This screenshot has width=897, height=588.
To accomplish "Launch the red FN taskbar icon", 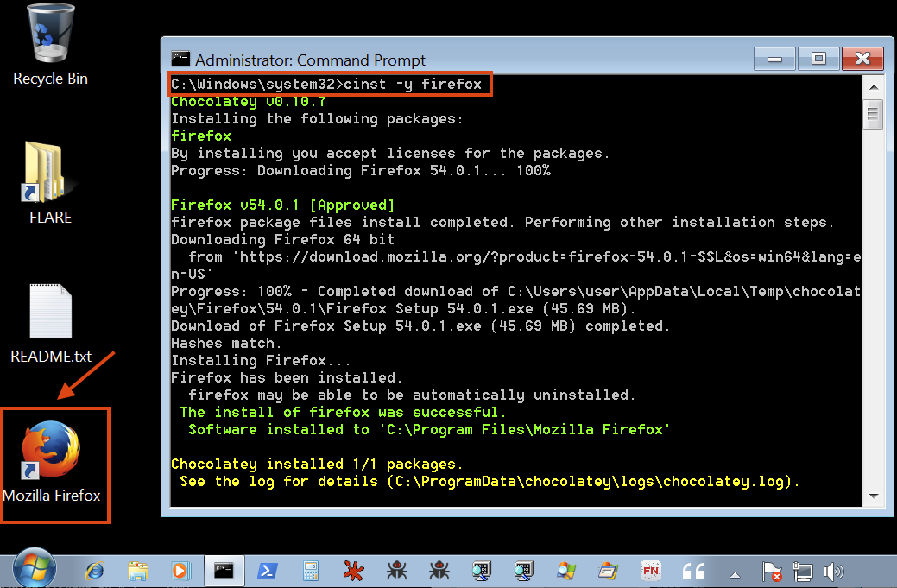I will [651, 571].
